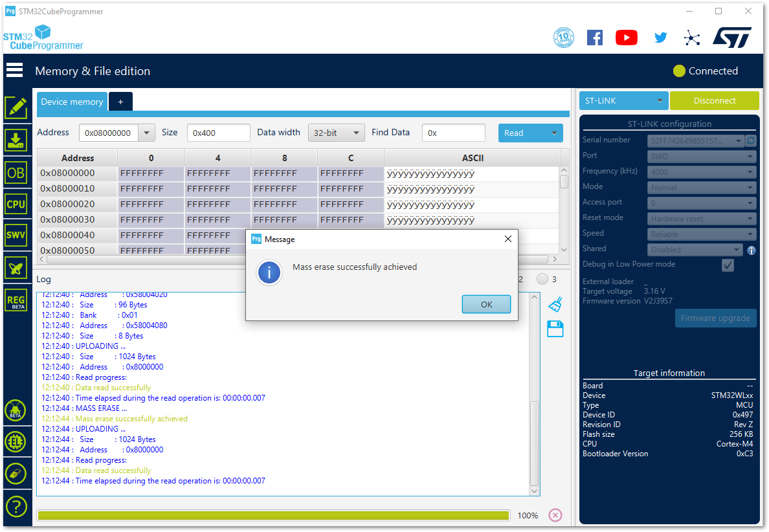Click OK in the Message dialog
This screenshot has width=769, height=532.
[x=486, y=304]
